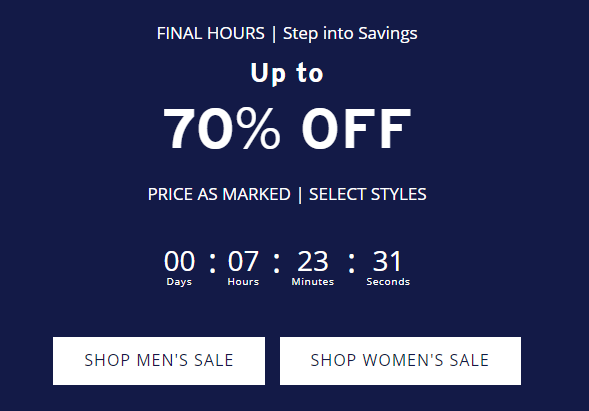Click the separator bar after PRICE AS MARKED
The width and height of the screenshot is (589, 411).
(300, 195)
